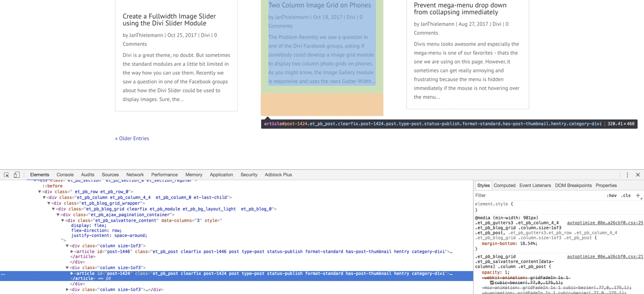The width and height of the screenshot is (644, 294).
Task: Toggle the .cls class editor
Action: coord(626,196)
